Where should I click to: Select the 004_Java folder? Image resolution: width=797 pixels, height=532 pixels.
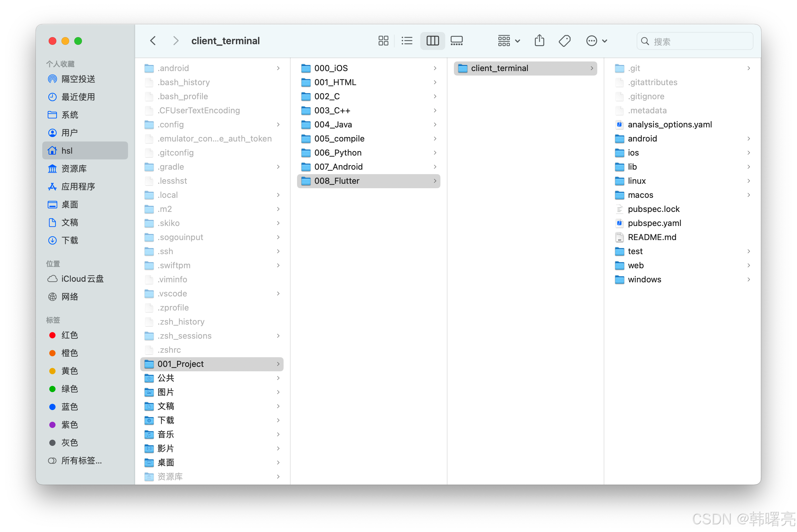point(368,125)
